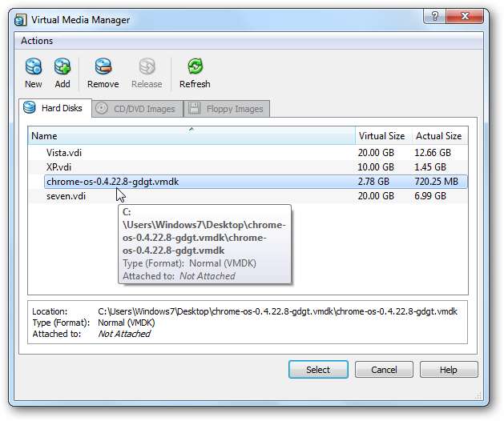Open the CD/DVD Images tab
504x421 pixels.
pyautogui.click(x=136, y=109)
